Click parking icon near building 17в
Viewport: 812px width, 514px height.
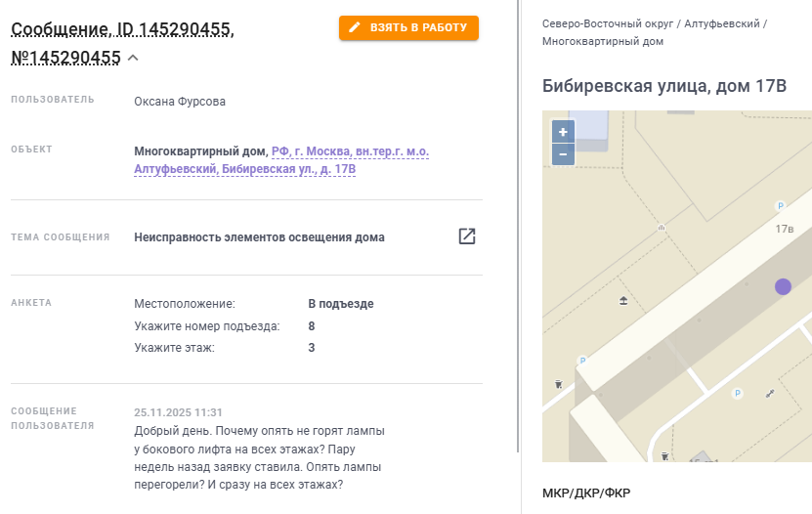pyautogui.click(x=780, y=206)
